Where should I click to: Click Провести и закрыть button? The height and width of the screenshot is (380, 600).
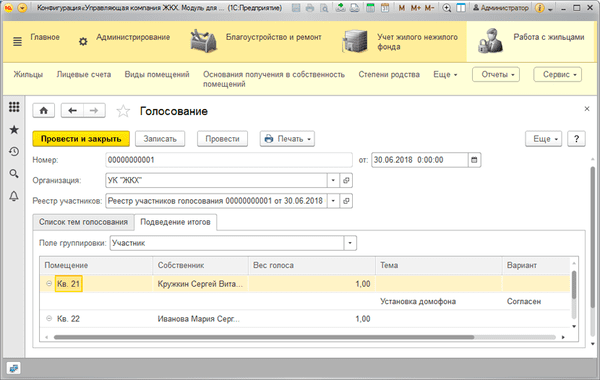[x=81, y=139]
